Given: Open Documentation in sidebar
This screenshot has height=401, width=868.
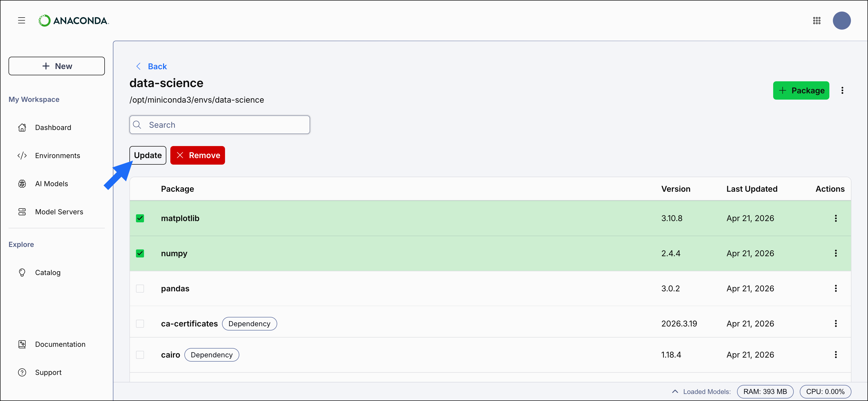Looking at the screenshot, I should tap(60, 344).
